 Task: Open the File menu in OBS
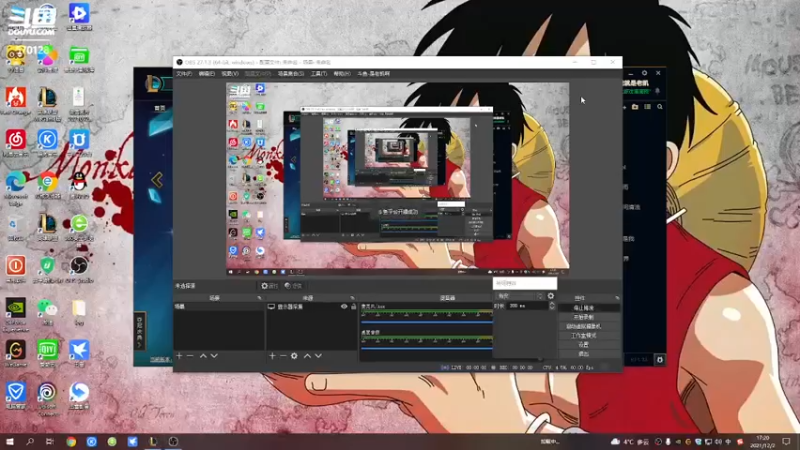point(184,74)
